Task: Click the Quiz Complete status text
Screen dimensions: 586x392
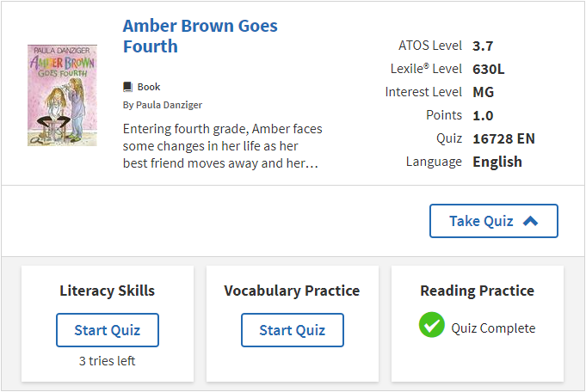Action: coord(493,328)
